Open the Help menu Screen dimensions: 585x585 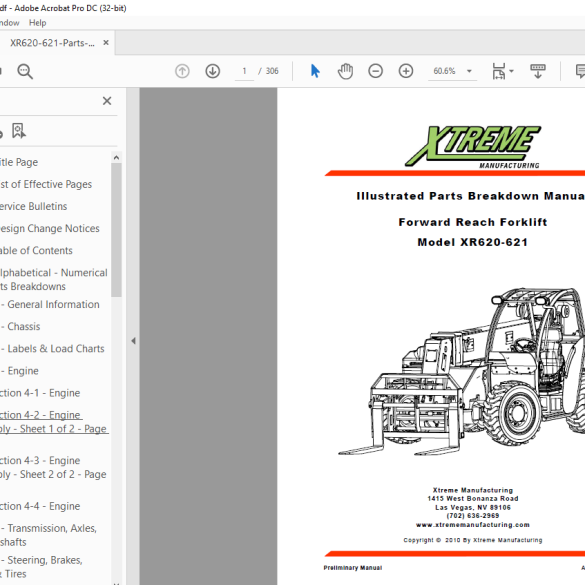point(38,23)
